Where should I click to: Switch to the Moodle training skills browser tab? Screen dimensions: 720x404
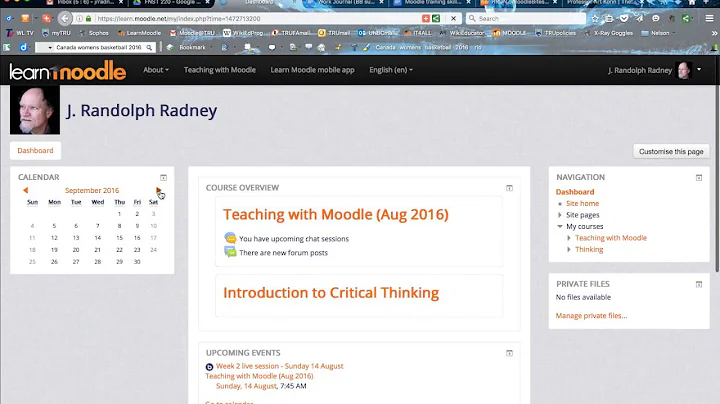point(432,2)
